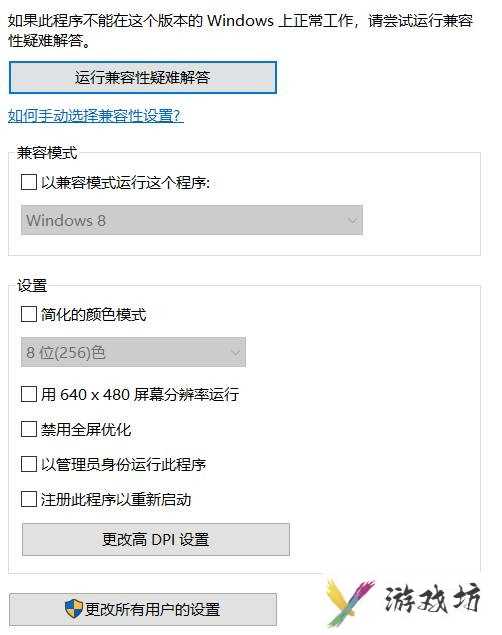Toggle 禁用全屏优化 checkbox
Viewport: 502px width, 635px height.
tap(29, 429)
